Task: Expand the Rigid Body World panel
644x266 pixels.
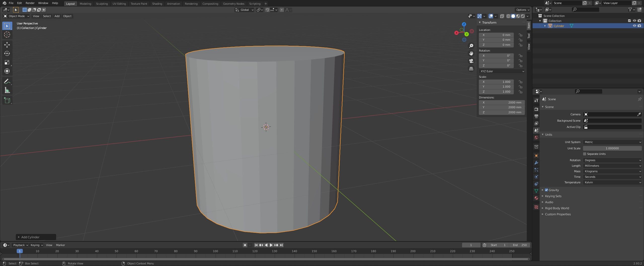Action: coord(557,208)
